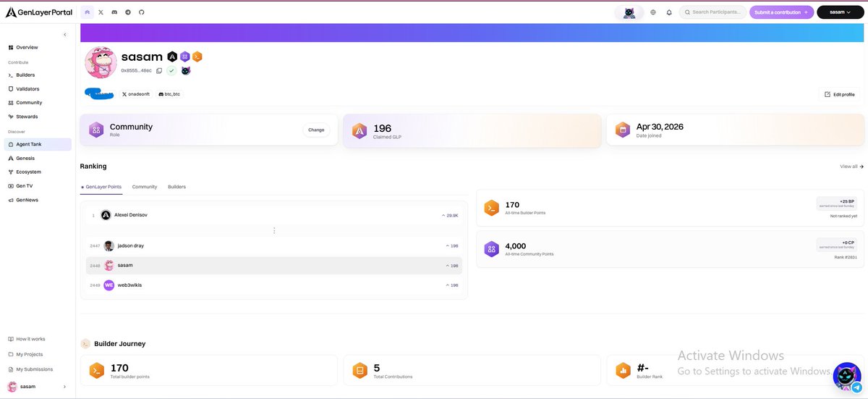Open the Discord link in header
868x399 pixels.
[114, 12]
